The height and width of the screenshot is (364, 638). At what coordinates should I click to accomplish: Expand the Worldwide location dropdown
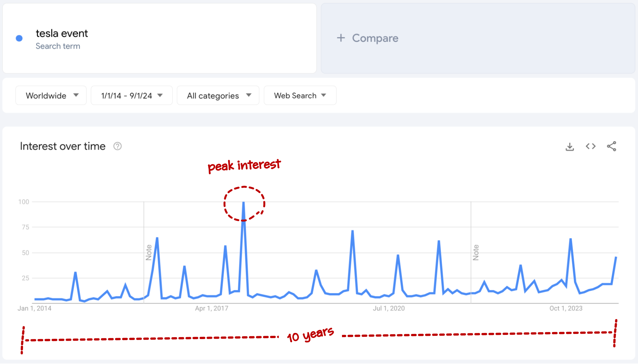click(x=50, y=95)
